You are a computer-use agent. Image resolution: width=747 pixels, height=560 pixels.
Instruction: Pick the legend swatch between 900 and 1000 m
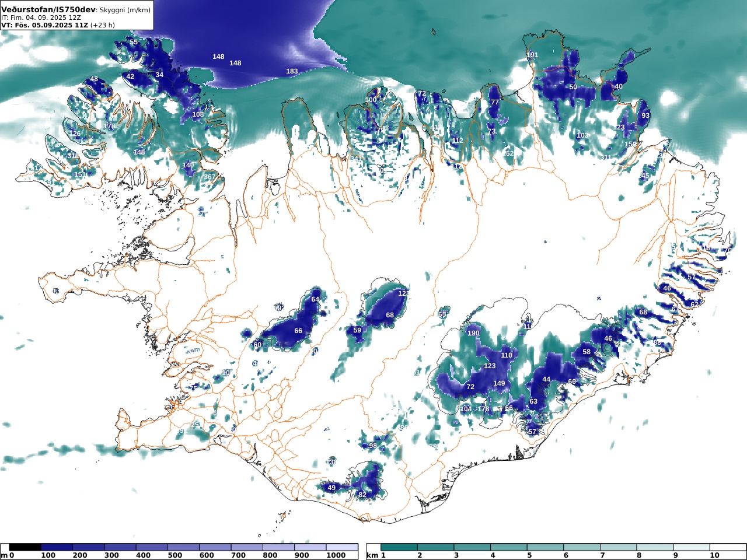pyautogui.click(x=310, y=547)
